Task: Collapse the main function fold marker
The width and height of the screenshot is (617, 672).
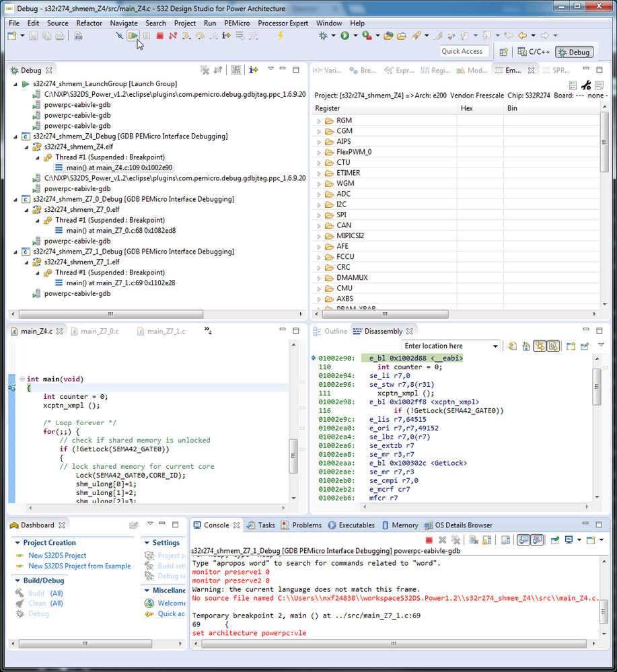Action: coord(22,379)
